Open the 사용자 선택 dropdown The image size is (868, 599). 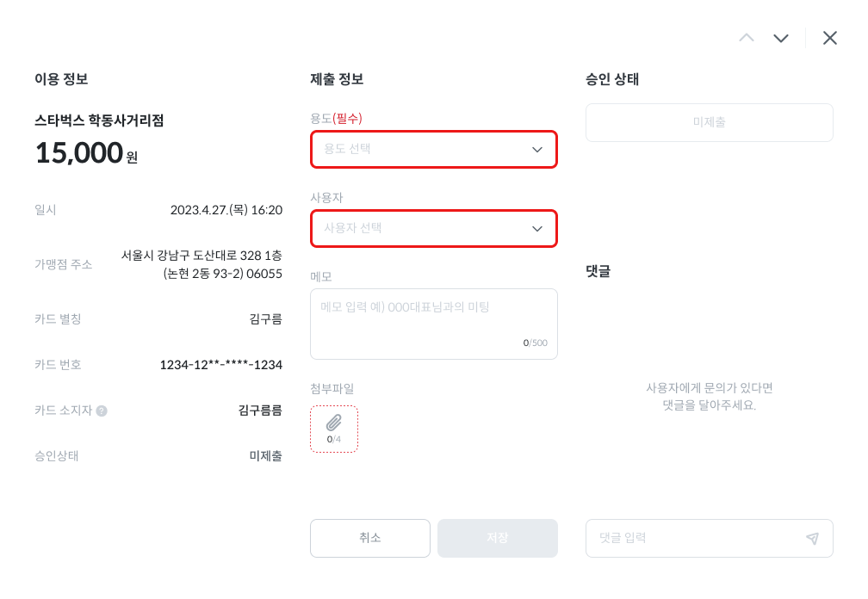click(422, 228)
